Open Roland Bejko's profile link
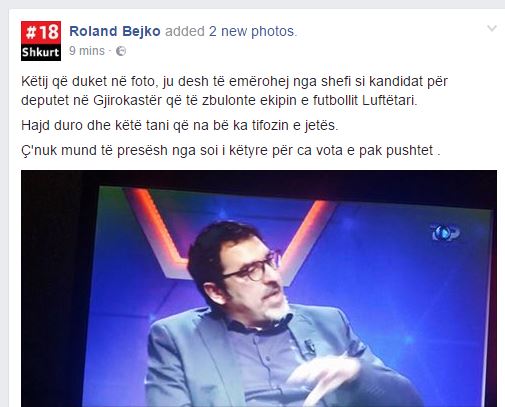This screenshot has width=505, height=407. (115, 31)
